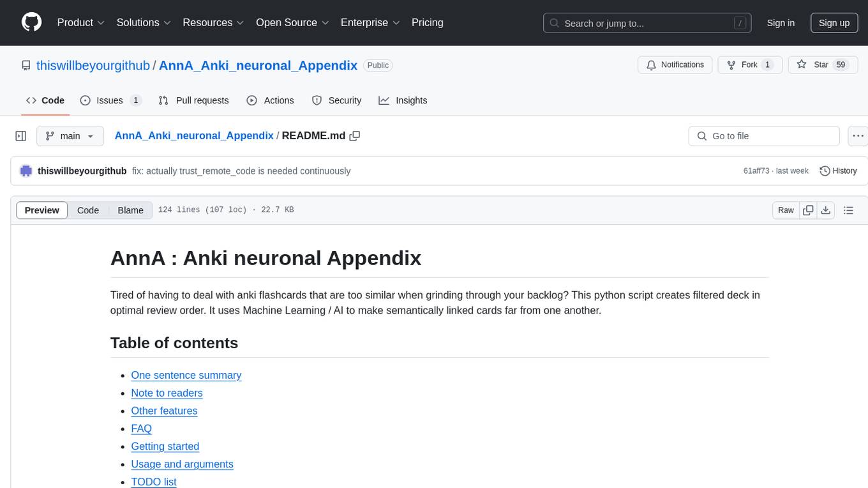Viewport: 868px width, 488px height.
Task: Switch to the Code tab
Action: click(45, 100)
